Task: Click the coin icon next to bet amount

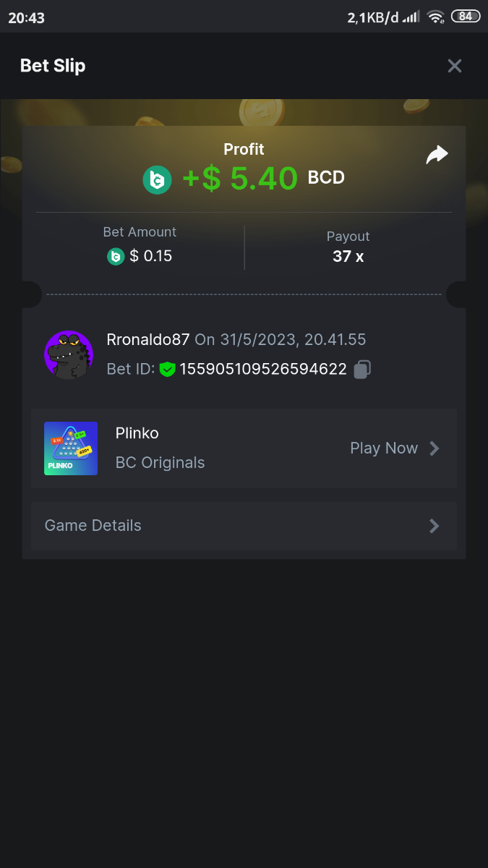Action: click(x=116, y=256)
